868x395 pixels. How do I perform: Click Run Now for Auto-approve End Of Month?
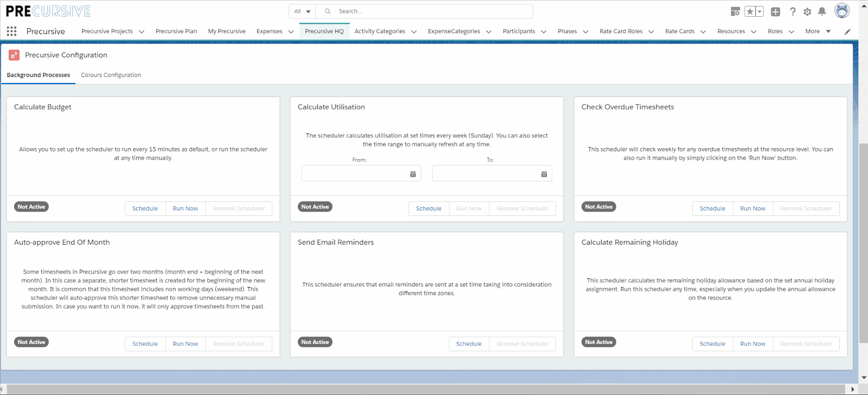186,344
